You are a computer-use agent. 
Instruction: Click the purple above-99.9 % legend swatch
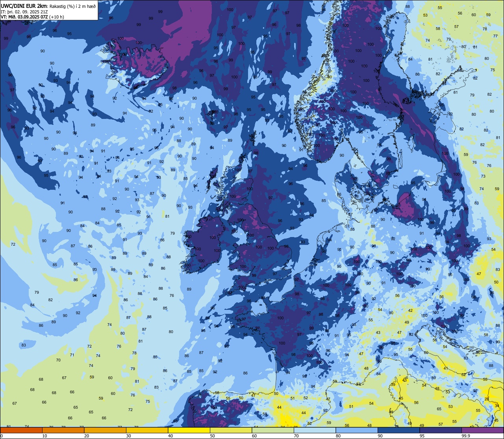pos(482,430)
